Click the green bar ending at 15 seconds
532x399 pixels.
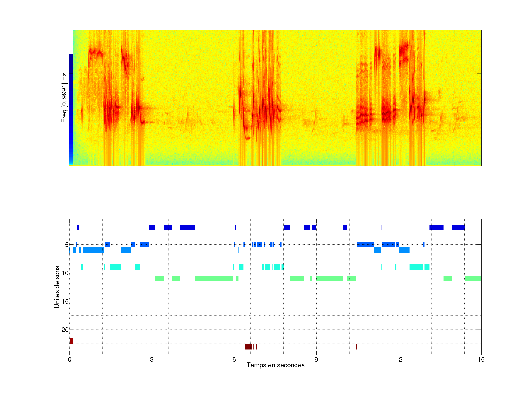[x=473, y=279]
